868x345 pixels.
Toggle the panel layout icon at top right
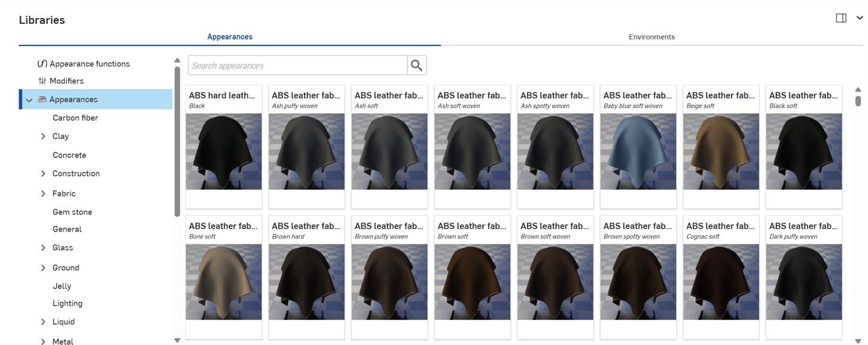click(840, 18)
